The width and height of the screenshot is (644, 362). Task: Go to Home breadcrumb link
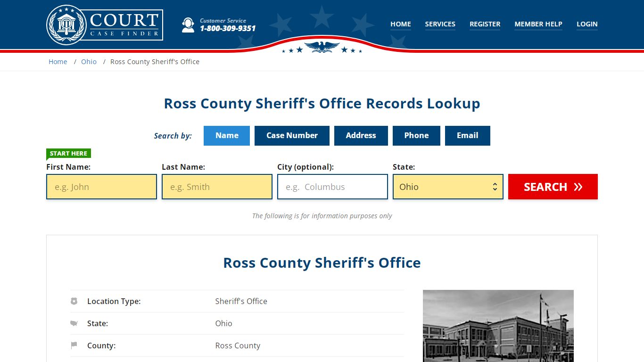click(x=58, y=62)
